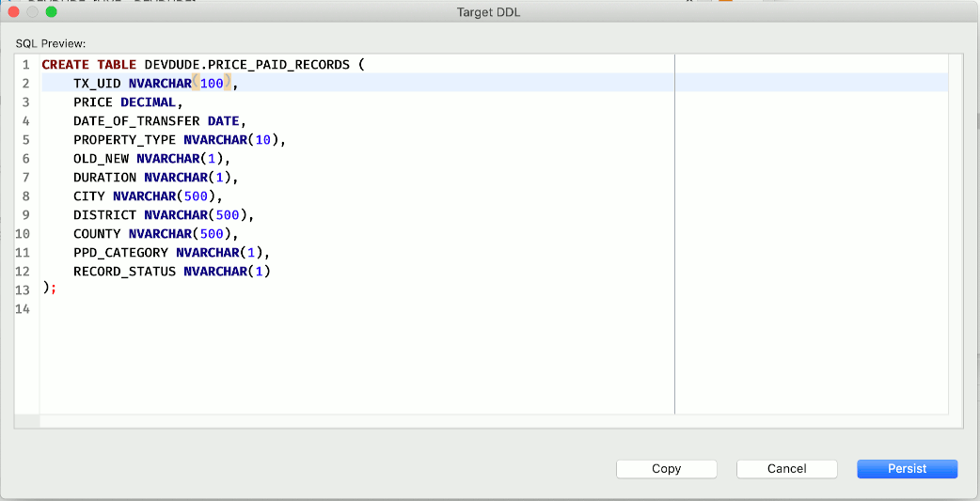Viewport: 980px width, 501px height.
Task: Click the COUNTY column name
Action: click(97, 234)
